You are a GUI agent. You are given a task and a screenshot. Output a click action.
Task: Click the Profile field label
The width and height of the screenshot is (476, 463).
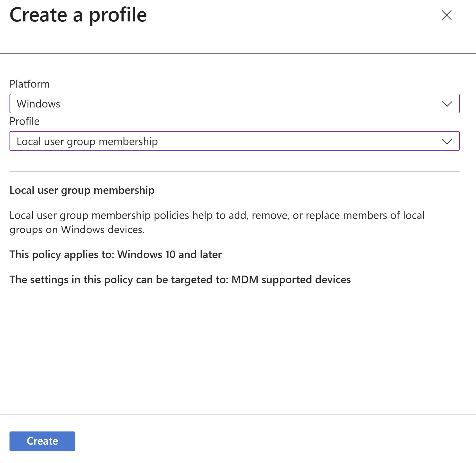click(x=25, y=122)
